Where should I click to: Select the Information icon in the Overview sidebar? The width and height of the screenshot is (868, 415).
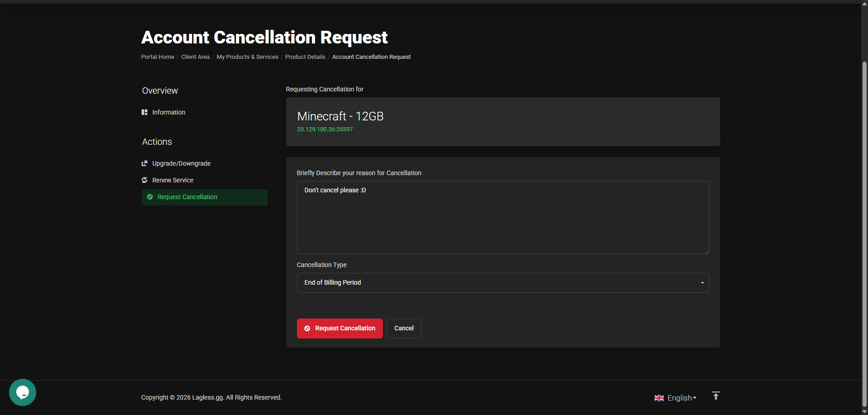tap(144, 112)
